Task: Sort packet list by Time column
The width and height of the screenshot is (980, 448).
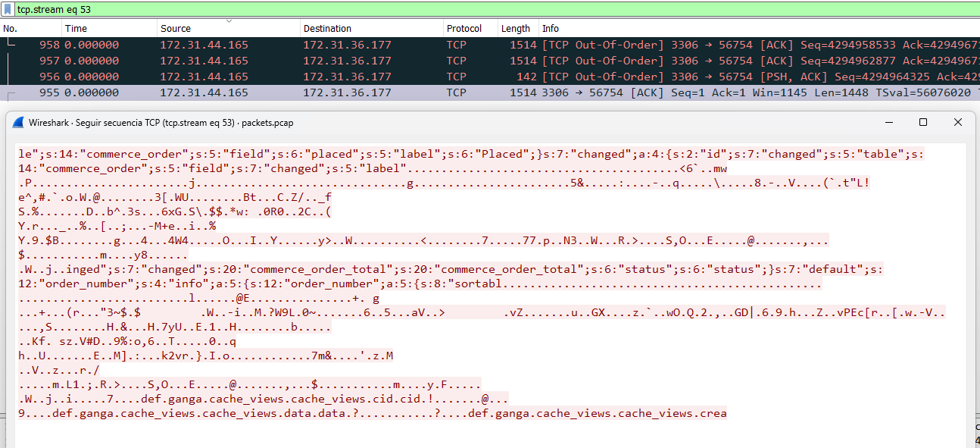Action: 109,29
